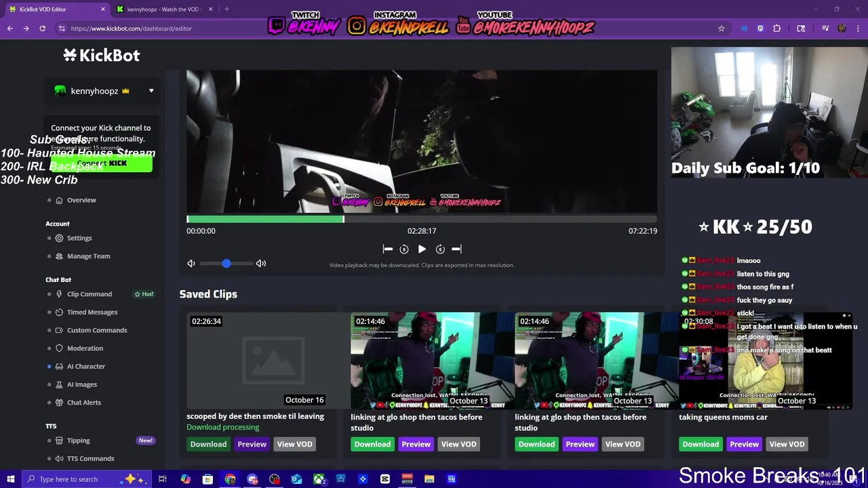View VOD for 'taking queens moms car'

[x=787, y=445]
